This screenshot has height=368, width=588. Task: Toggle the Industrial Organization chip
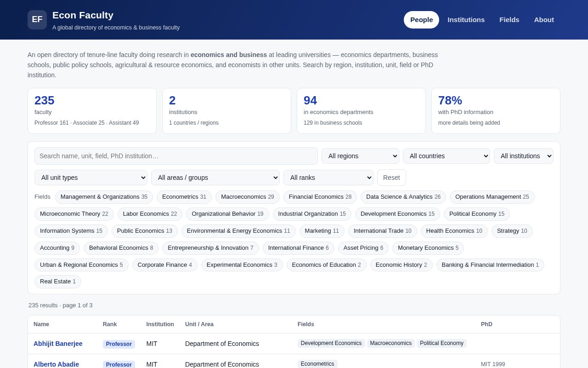click(312, 214)
